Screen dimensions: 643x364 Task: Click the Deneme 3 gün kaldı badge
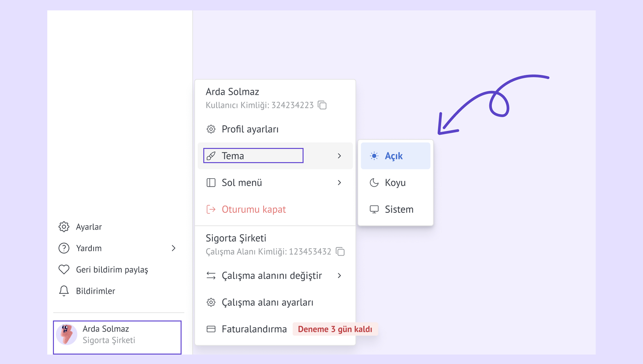pos(335,329)
